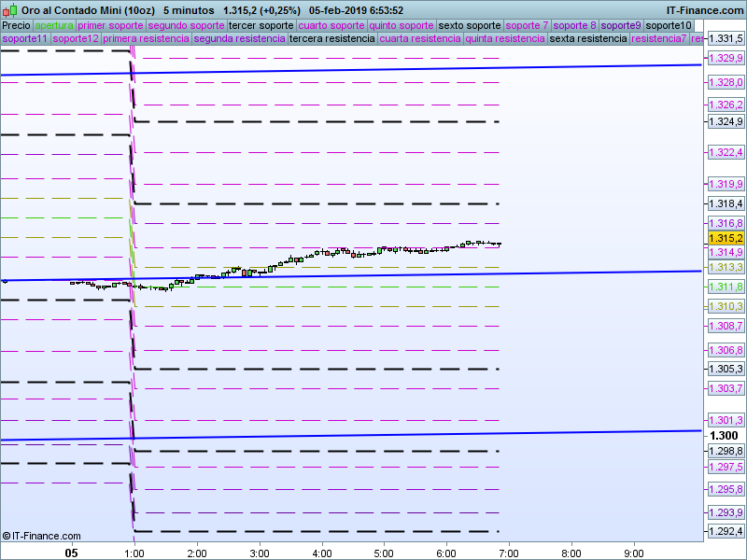The height and width of the screenshot is (560, 747).
Task: Click the 6:00 time axis marker
Action: click(x=446, y=553)
